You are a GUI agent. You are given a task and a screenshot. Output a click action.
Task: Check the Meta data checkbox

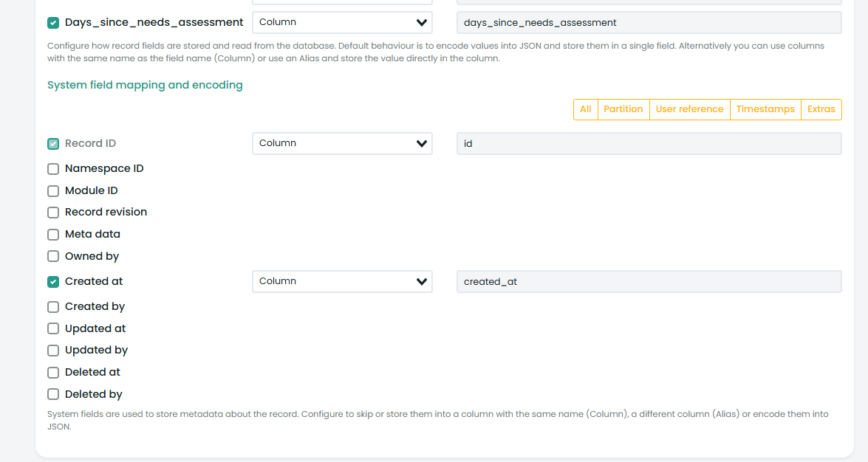[x=53, y=235]
